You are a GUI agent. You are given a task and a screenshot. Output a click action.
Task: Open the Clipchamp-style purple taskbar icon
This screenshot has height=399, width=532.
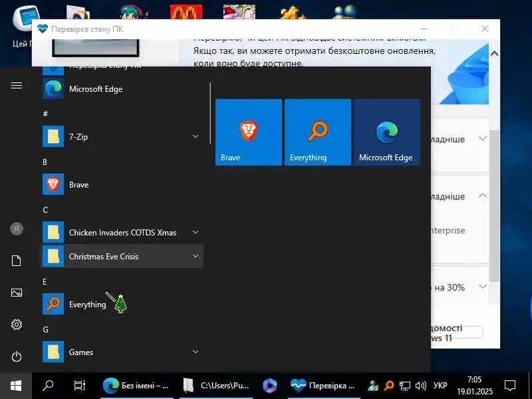point(270,386)
